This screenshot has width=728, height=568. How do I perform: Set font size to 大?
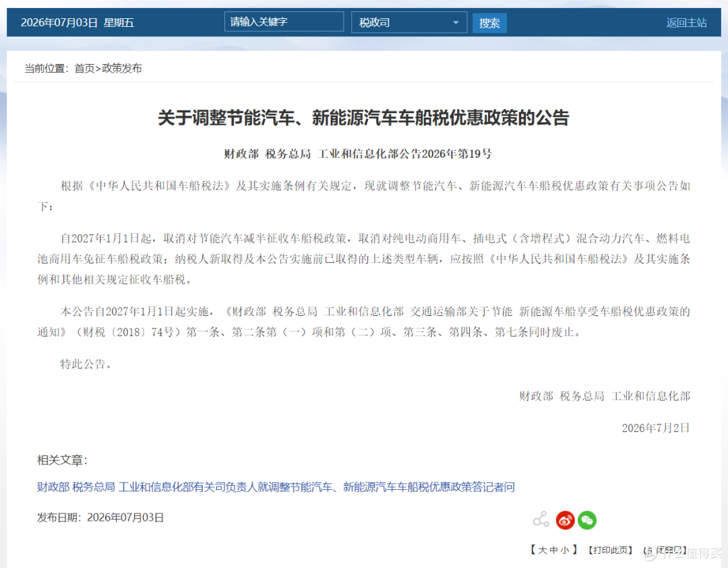pos(542,550)
